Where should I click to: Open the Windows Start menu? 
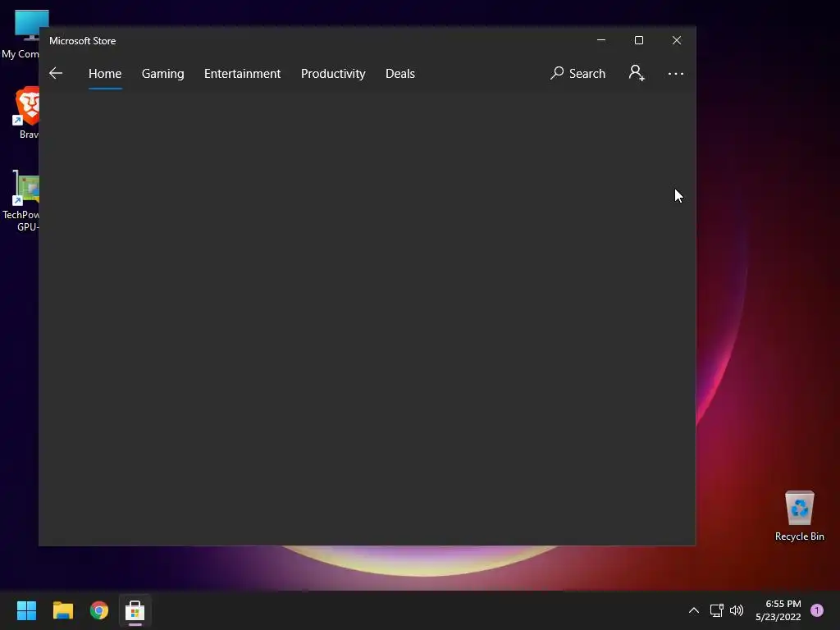coord(26,610)
